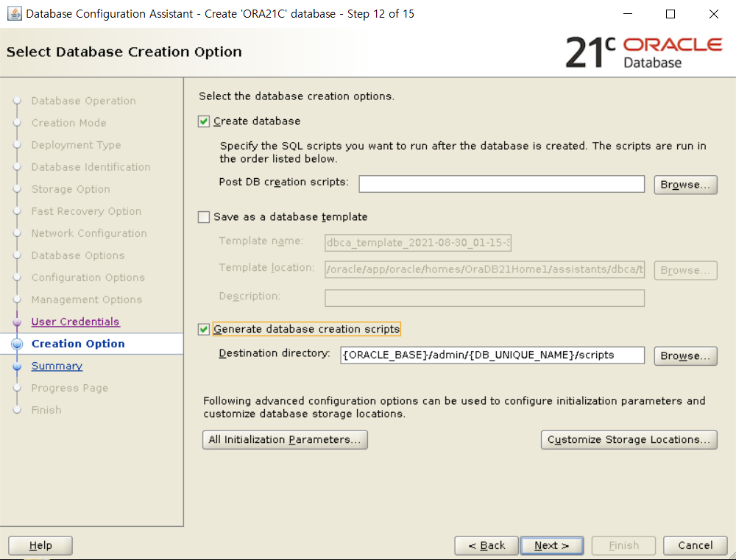
Task: Click the Fast Recovery Option step label
Action: (x=86, y=211)
